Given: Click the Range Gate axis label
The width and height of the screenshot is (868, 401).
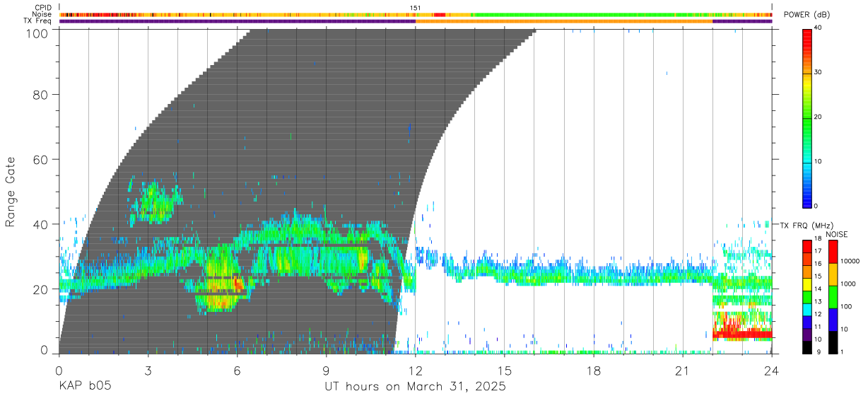Looking at the screenshot, I should pos(11,192).
